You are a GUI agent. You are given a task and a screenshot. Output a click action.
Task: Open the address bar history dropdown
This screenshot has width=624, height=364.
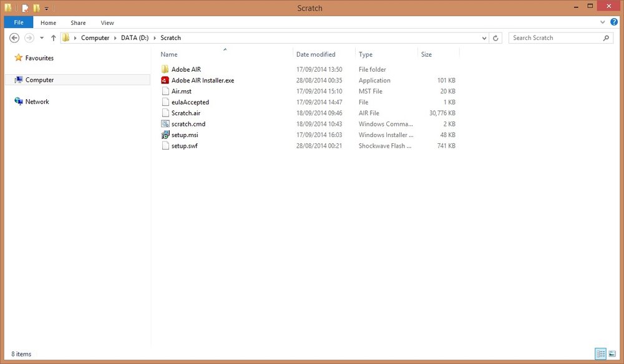coord(484,38)
